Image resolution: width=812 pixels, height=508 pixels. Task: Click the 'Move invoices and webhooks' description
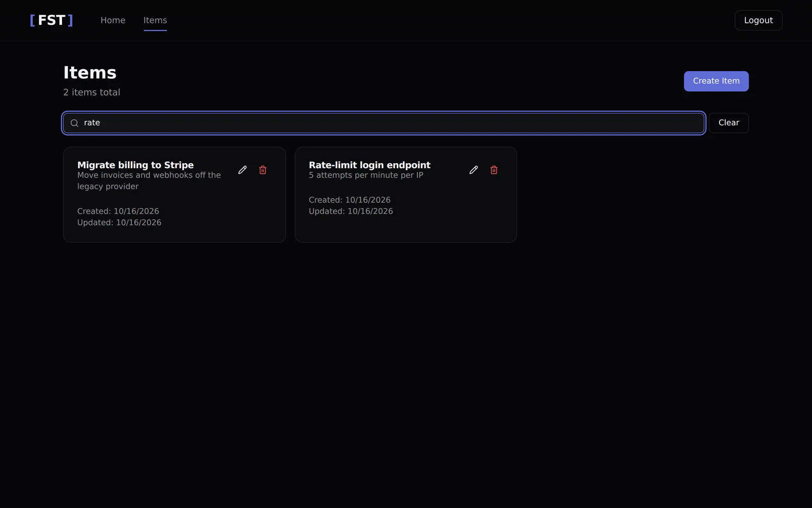tap(149, 181)
